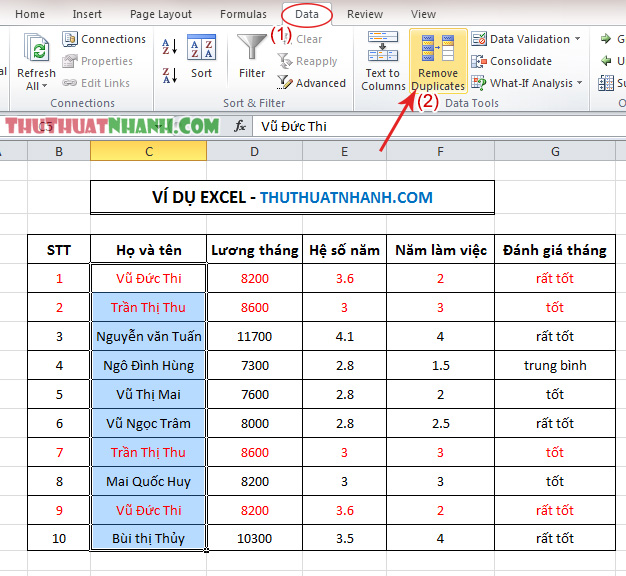Open the Sort dialog

[x=201, y=56]
